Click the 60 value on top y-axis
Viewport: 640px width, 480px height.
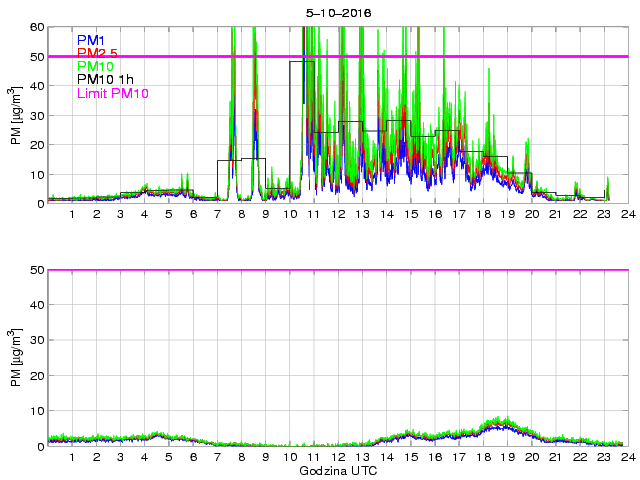point(36,27)
